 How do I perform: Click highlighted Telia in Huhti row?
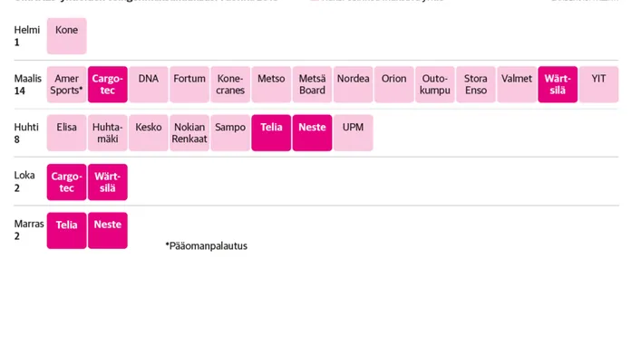click(x=271, y=133)
